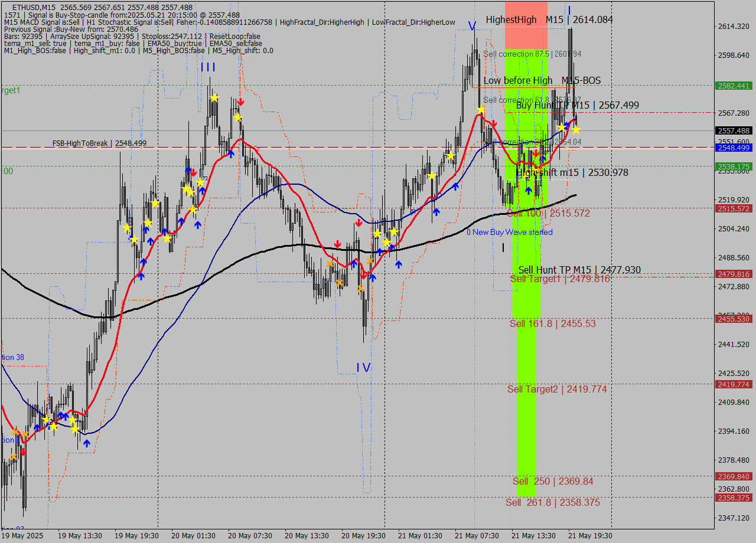756x543 pixels.
Task: Click the HighestHigh M15 2614.084 label
Action: tap(549, 20)
